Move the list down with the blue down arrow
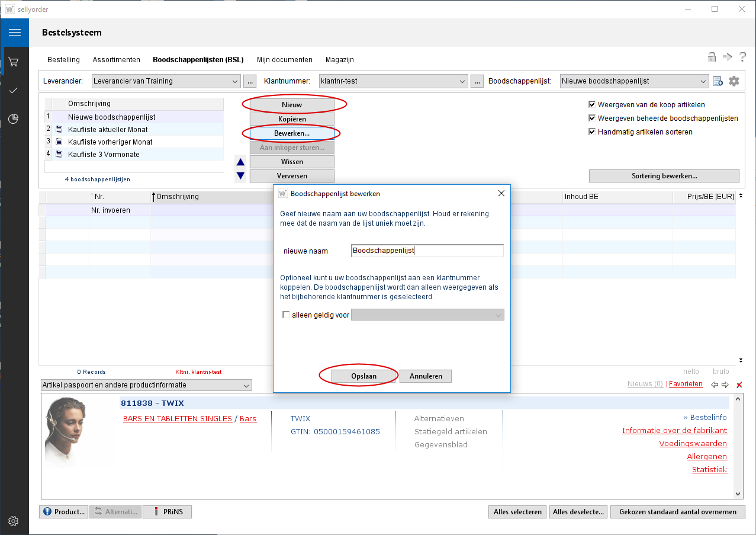The image size is (756, 535). (240, 175)
